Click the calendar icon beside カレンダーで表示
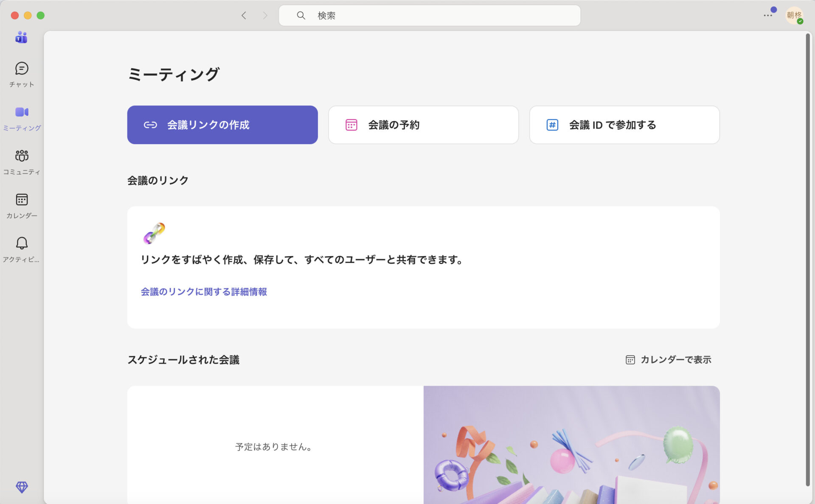815x504 pixels. (630, 359)
